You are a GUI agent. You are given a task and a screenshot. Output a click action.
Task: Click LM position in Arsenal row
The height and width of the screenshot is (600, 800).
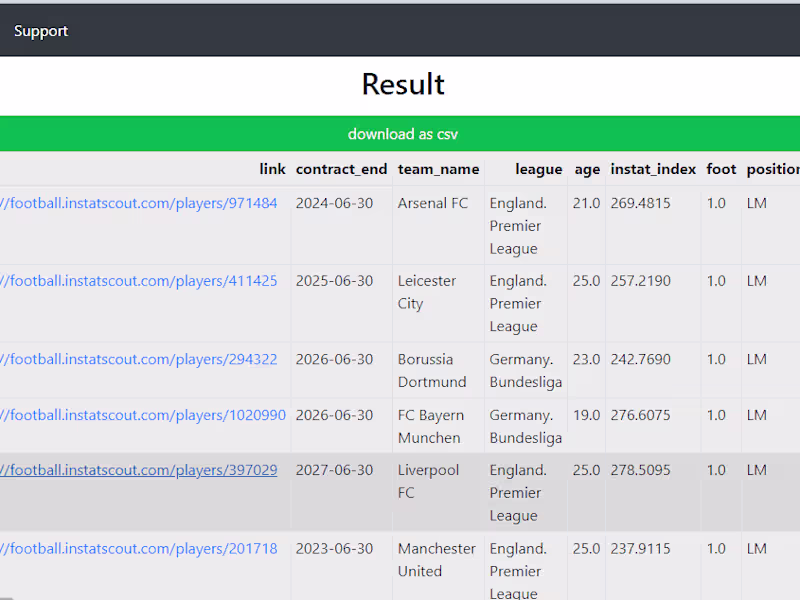tap(757, 203)
